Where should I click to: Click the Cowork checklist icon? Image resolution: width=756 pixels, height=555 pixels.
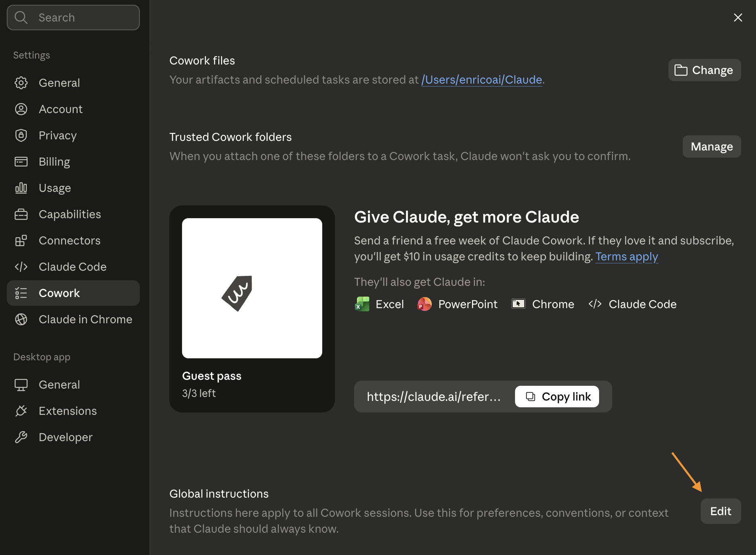coord(21,293)
